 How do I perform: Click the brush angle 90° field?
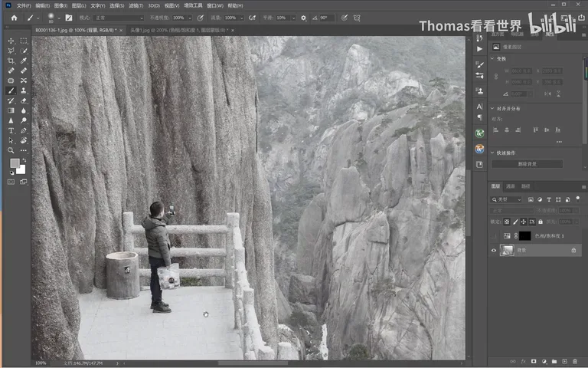pos(326,18)
